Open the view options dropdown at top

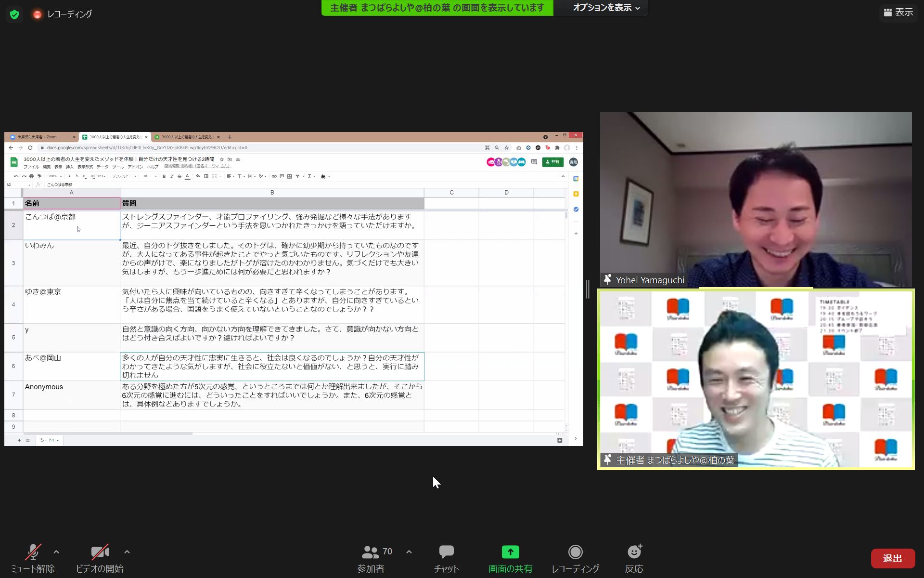pos(606,8)
